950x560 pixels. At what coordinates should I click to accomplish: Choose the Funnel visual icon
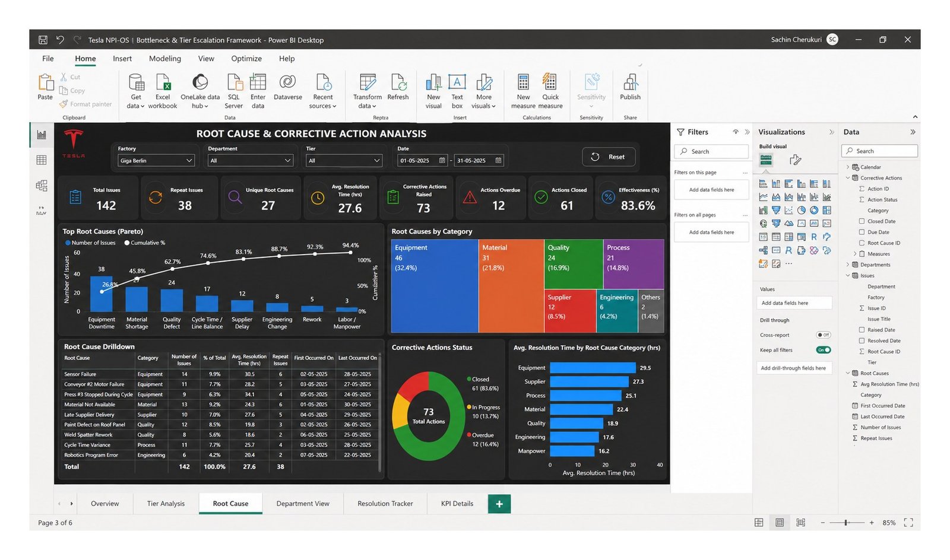[776, 211]
